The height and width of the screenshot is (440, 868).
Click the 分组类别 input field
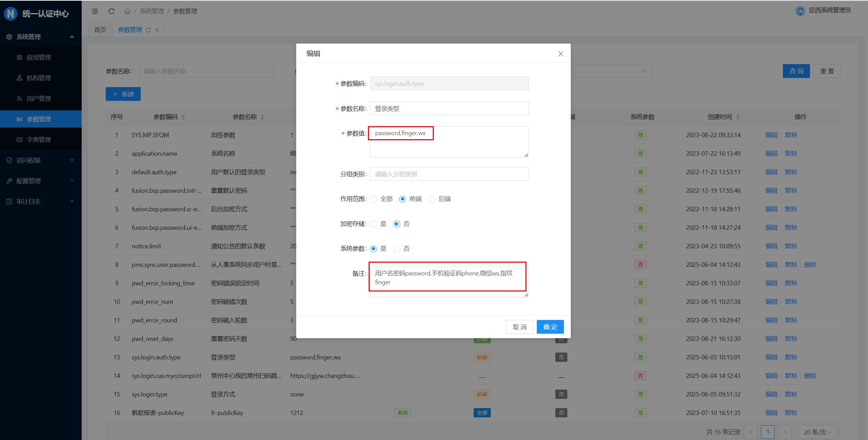(x=449, y=174)
